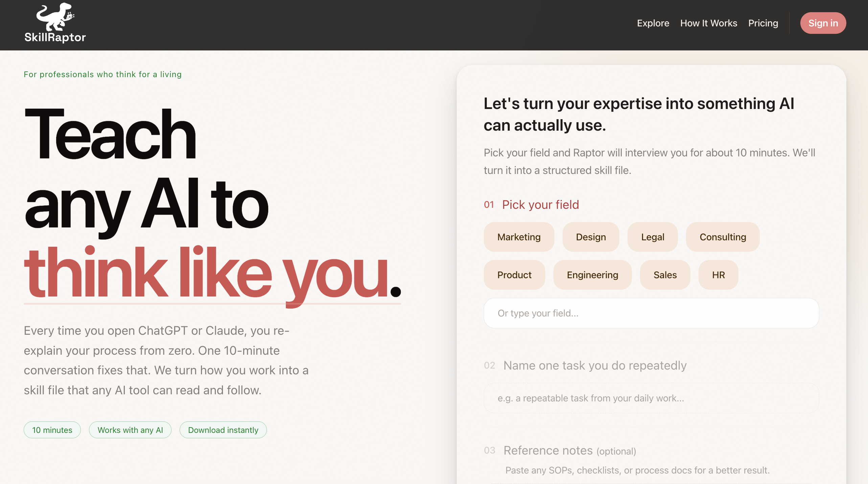Choose the Design field chip
Screen dimensions: 868x484
tap(591, 237)
